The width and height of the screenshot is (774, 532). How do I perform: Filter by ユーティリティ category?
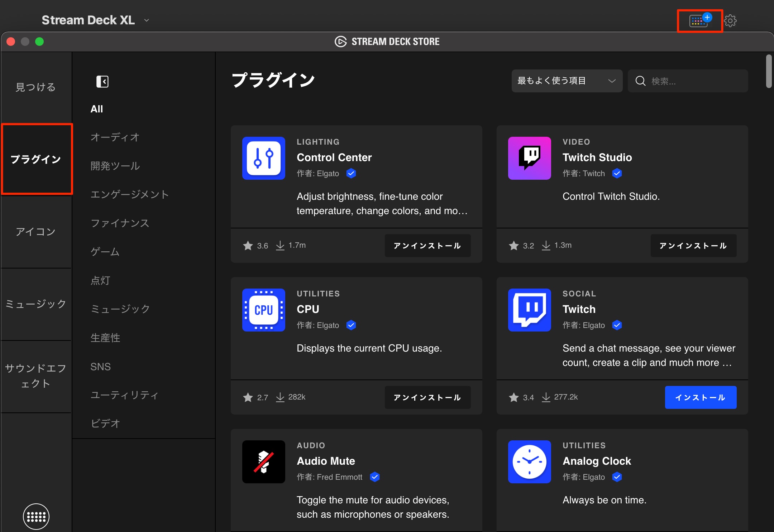(125, 395)
